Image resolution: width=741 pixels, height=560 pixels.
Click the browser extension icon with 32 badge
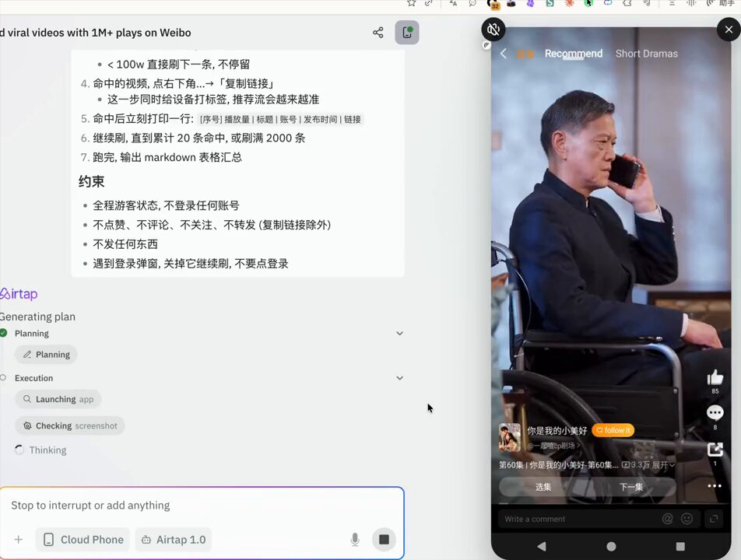click(493, 4)
